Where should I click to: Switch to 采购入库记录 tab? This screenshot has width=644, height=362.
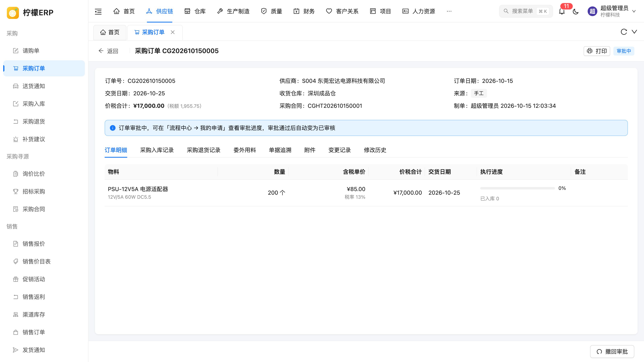pos(157,150)
